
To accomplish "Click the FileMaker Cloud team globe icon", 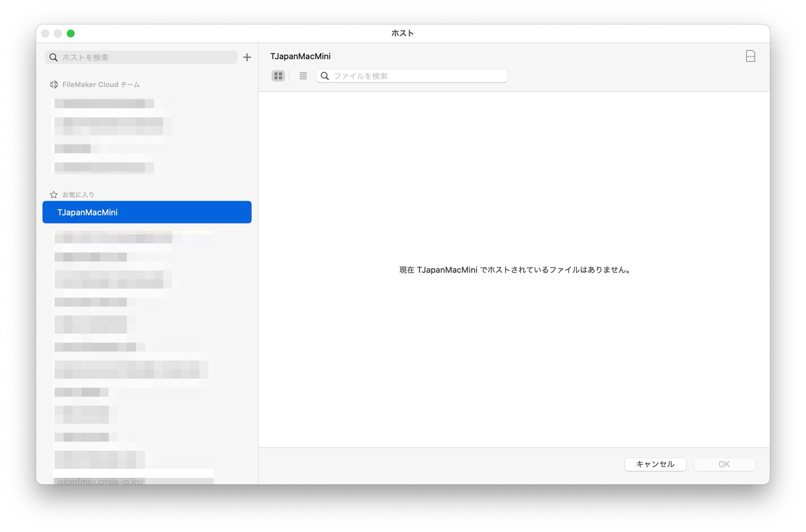I will click(x=54, y=84).
